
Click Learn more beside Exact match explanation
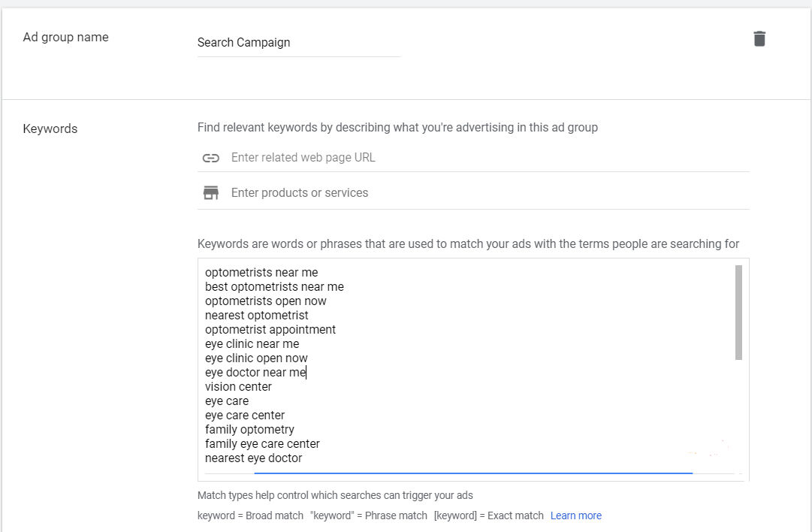575,515
